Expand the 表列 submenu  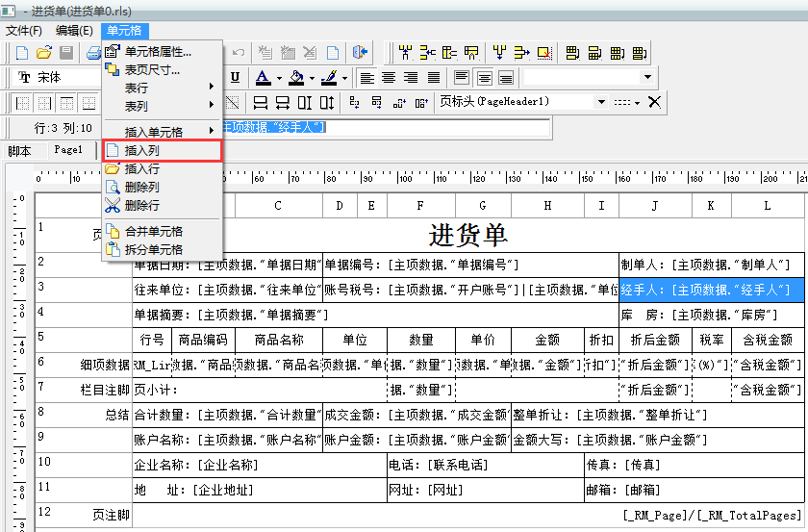pos(163,106)
